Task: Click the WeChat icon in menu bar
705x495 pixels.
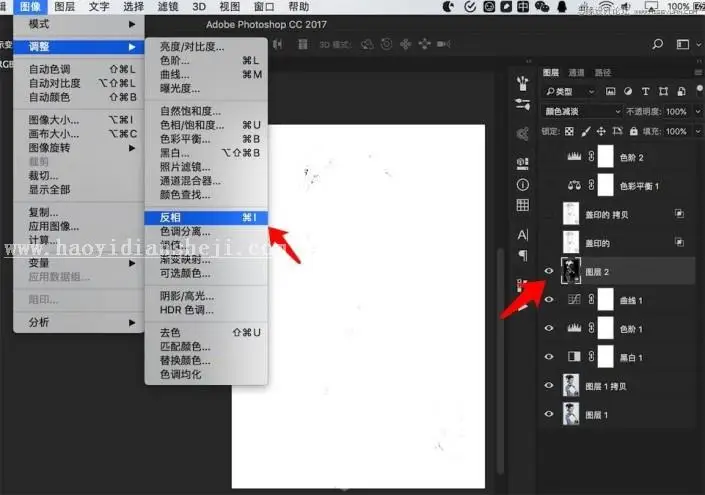Action: click(542, 6)
